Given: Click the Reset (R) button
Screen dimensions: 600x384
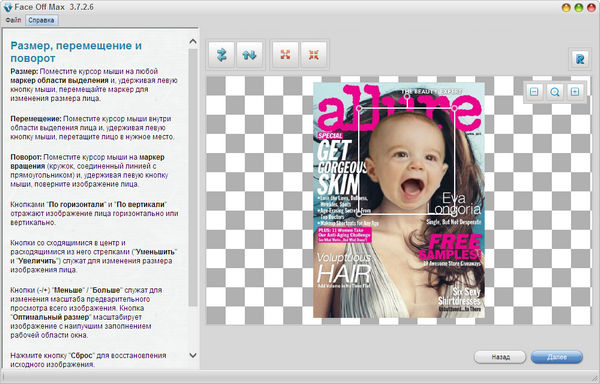Looking at the screenshot, I should point(580,59).
